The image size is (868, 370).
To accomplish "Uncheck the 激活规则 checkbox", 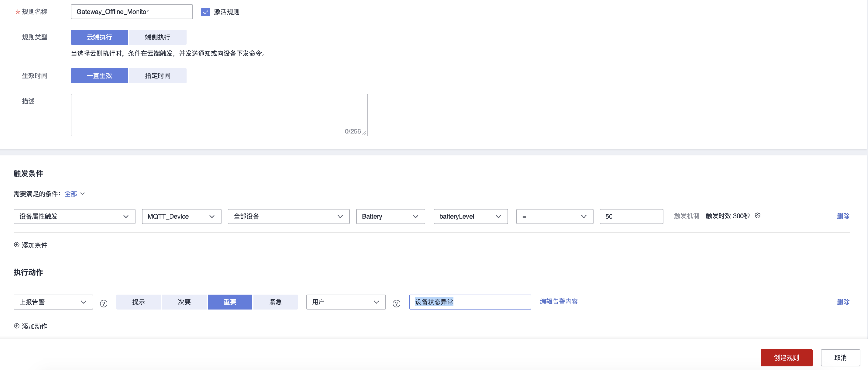I will tap(205, 12).
